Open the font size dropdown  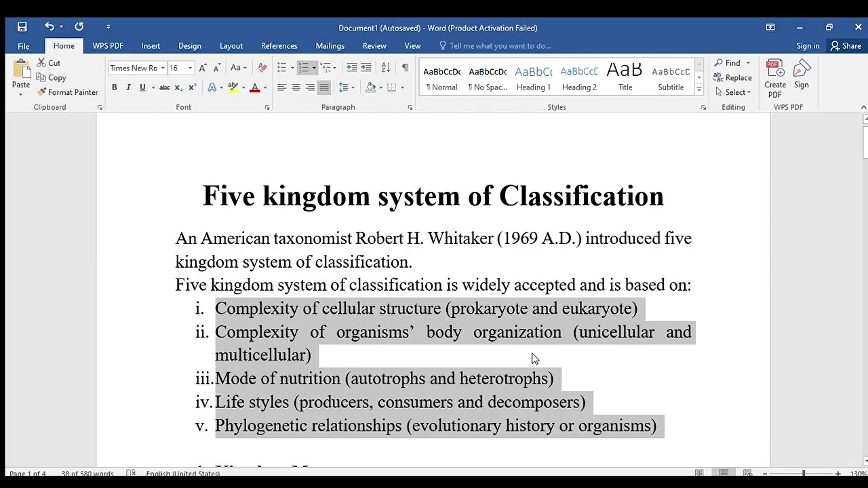(x=190, y=68)
